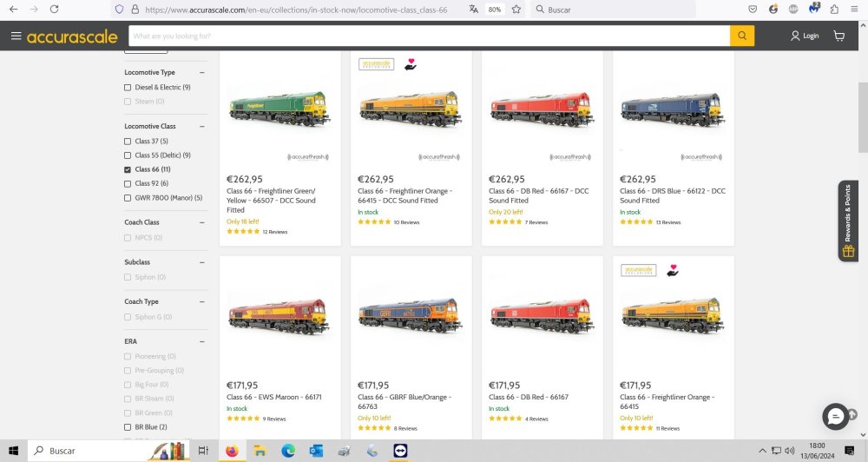The width and height of the screenshot is (868, 462).
Task: Click the Firefox Buscar search box
Action: click(x=613, y=10)
